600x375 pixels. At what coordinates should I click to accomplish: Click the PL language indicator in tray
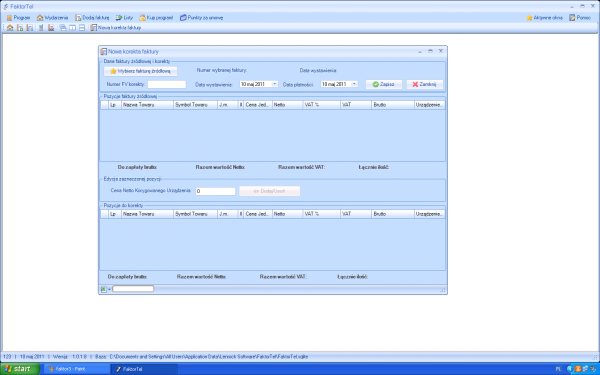(558, 369)
